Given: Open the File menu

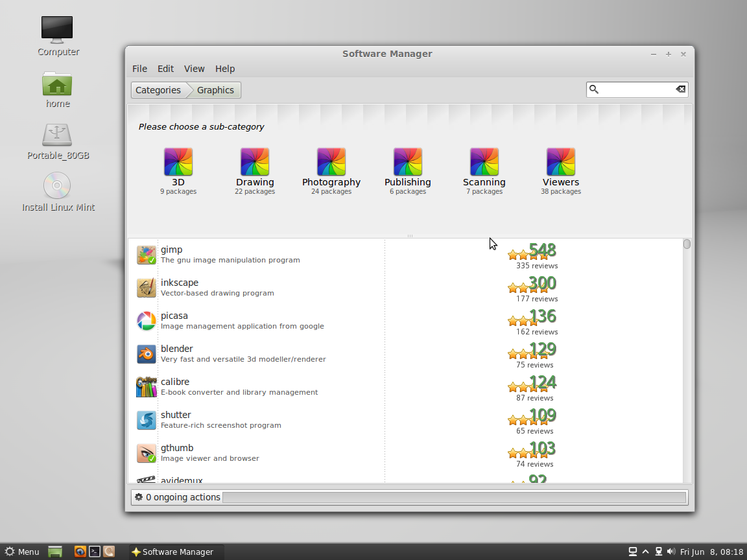Looking at the screenshot, I should 139,69.
